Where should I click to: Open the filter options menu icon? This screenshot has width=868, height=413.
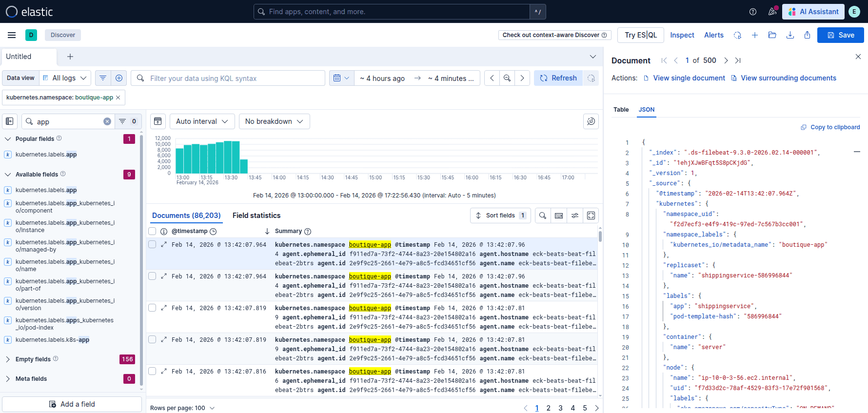click(103, 78)
